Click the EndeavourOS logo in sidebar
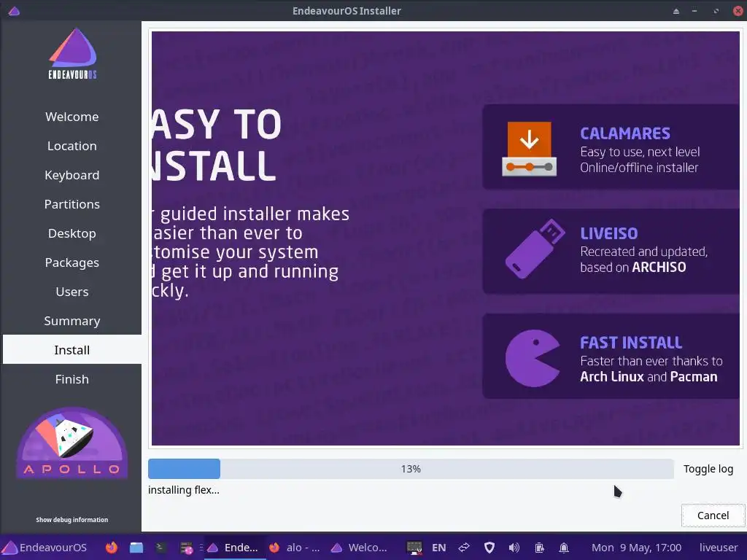Viewport: 747px width, 560px height. click(72, 53)
